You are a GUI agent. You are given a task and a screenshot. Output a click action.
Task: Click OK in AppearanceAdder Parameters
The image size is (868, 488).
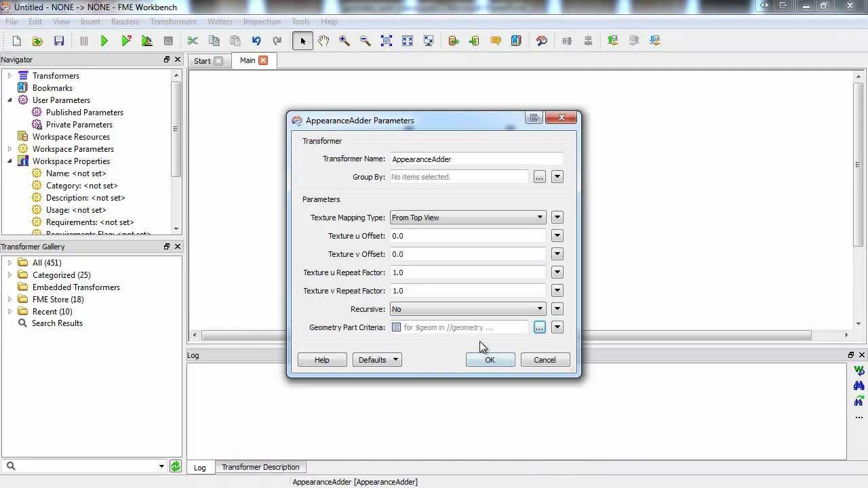(490, 360)
